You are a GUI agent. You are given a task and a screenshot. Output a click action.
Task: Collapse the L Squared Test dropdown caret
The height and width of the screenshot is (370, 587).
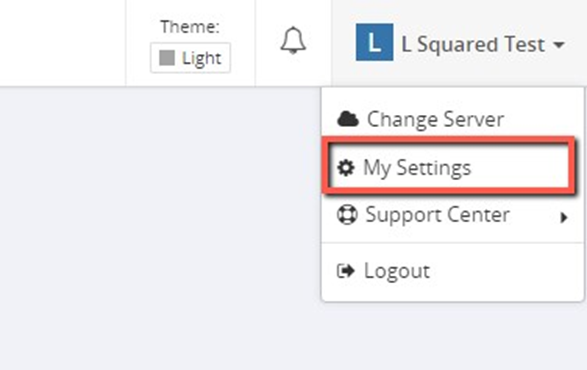point(559,45)
